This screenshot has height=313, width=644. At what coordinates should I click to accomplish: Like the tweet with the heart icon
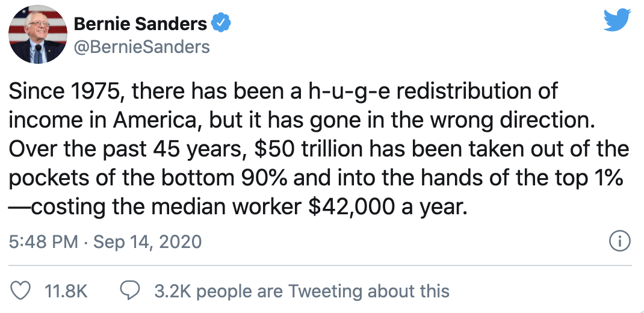point(22,291)
